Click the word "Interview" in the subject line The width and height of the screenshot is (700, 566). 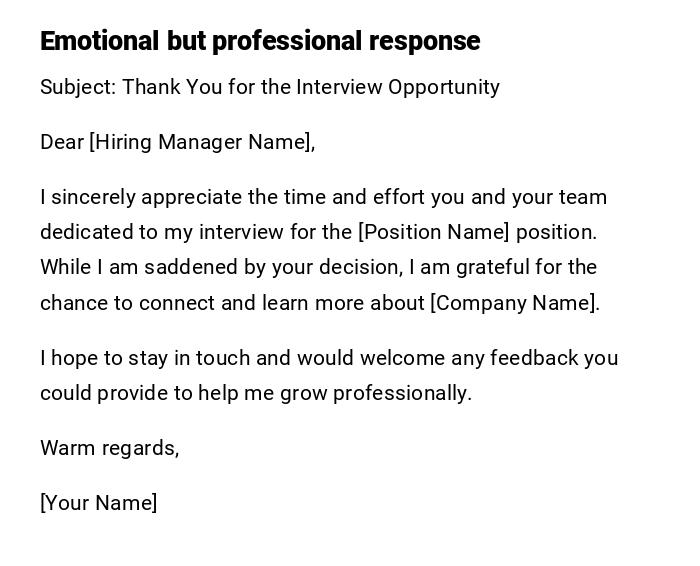(x=339, y=87)
